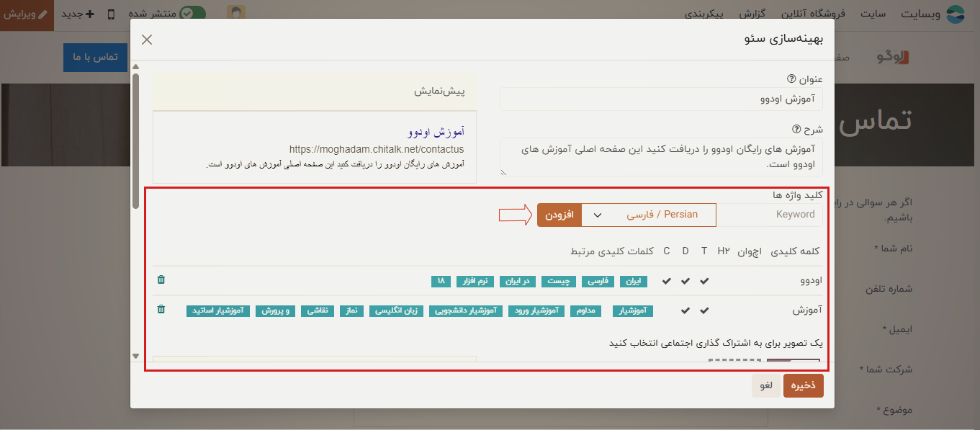Image resolution: width=980 pixels, height=430 pixels.
Task: Add related keyword ایران
Action: (x=634, y=281)
